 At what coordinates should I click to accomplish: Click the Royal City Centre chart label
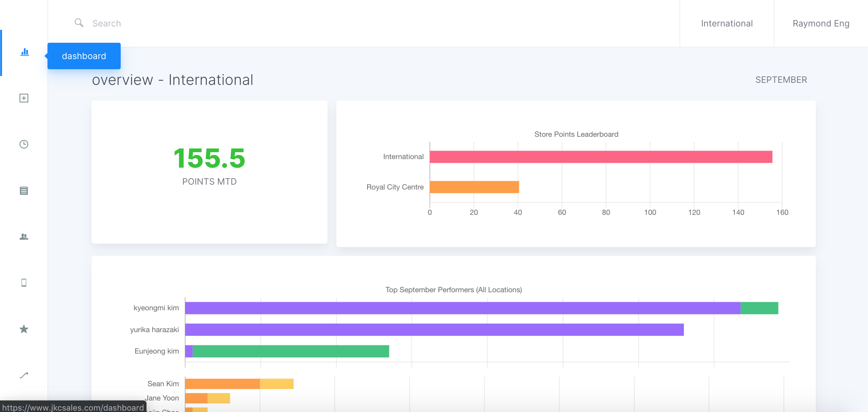[x=395, y=187]
